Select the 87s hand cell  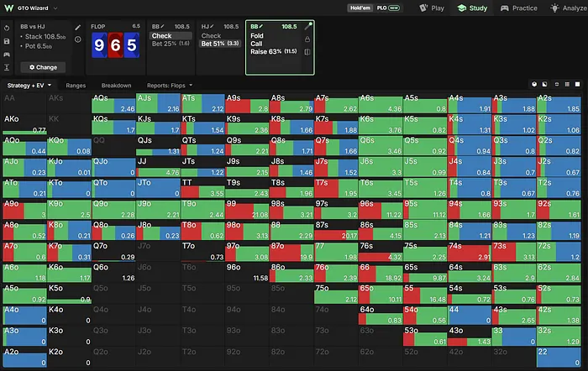point(336,230)
